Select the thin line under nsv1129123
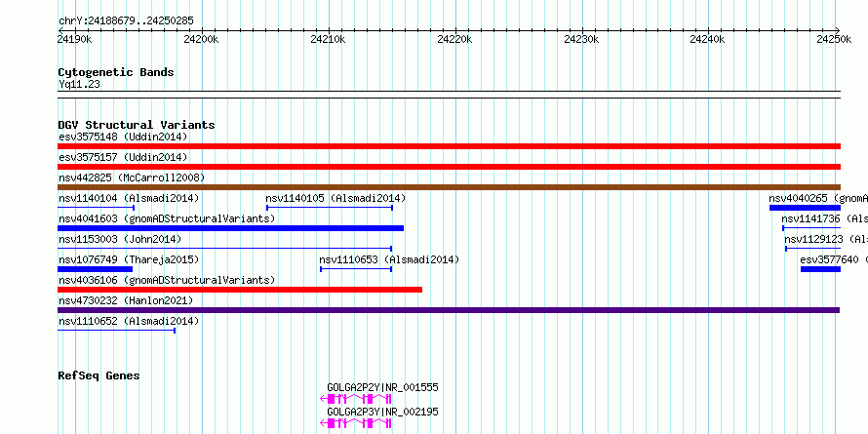 (812, 249)
